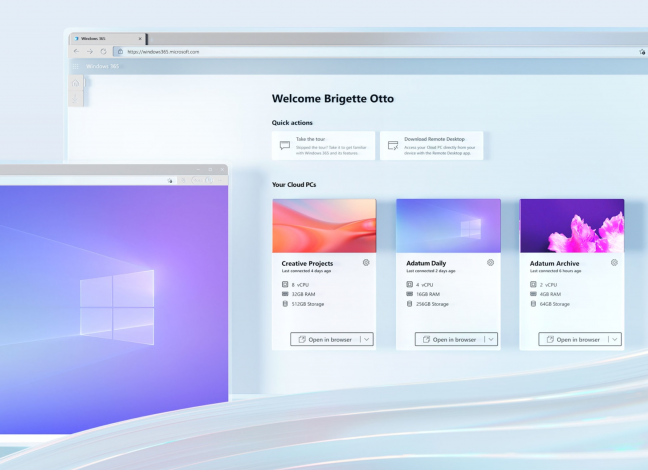Open settings gear for Creative Projects
The height and width of the screenshot is (470, 648).
tap(366, 262)
